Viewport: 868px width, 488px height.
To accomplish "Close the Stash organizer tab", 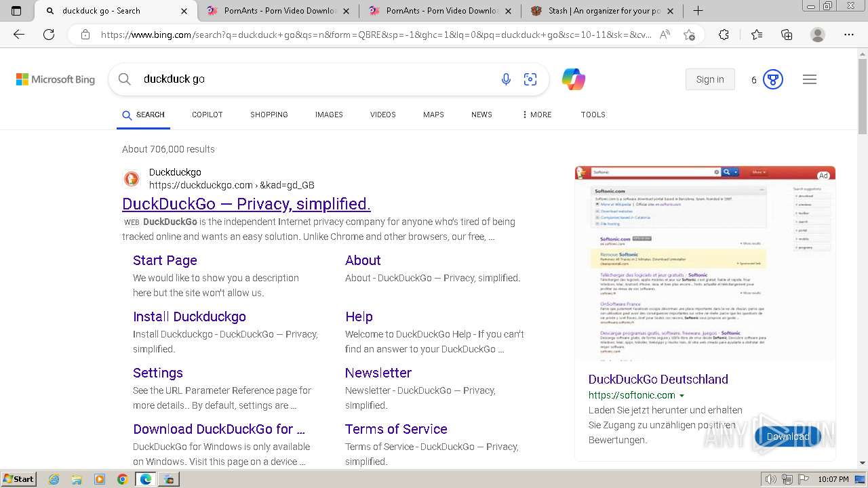I will tap(671, 11).
